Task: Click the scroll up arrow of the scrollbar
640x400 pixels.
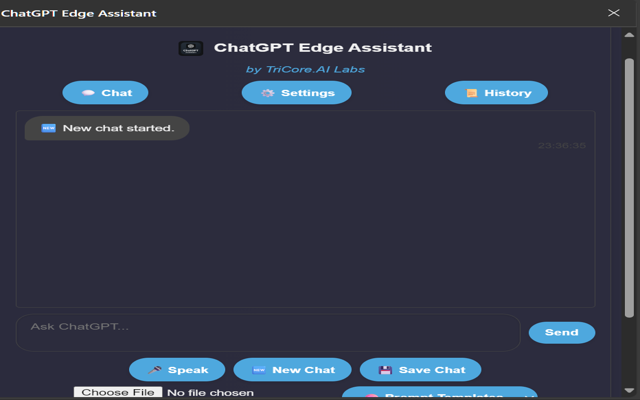Action: [629, 35]
